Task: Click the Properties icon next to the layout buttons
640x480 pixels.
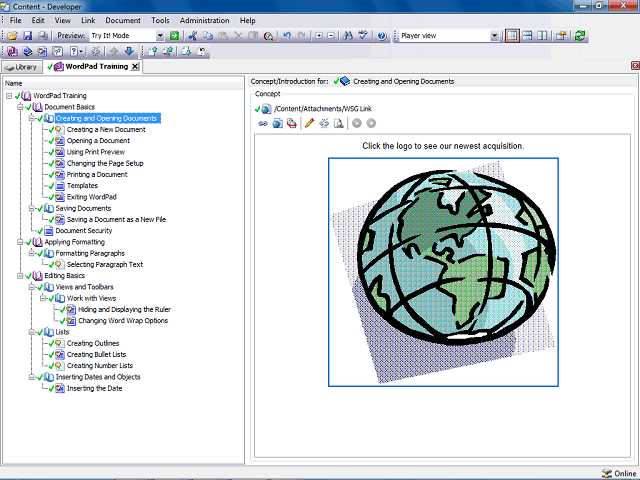Action: click(x=561, y=36)
